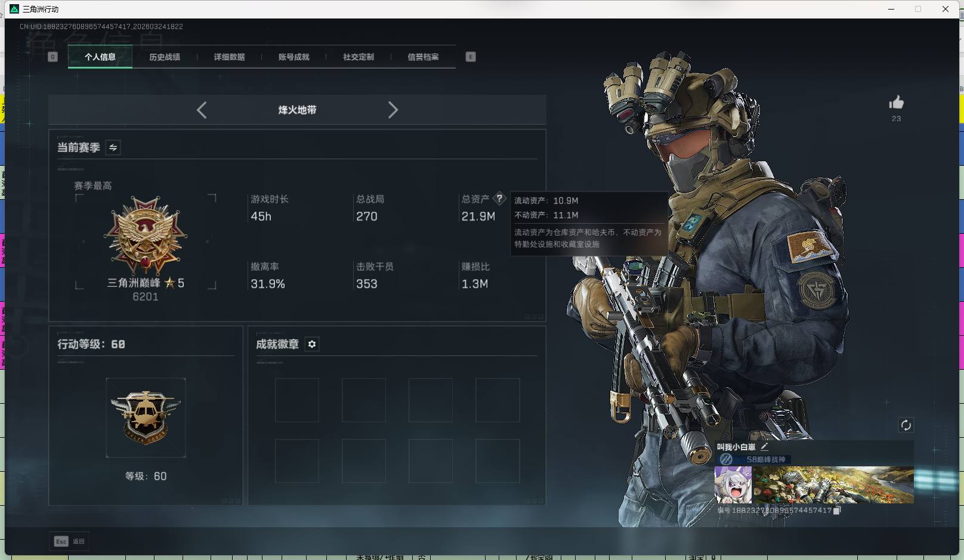Screen dimensions: 964x560
Task: Click the edit pencil beside player name
Action: 764,447
